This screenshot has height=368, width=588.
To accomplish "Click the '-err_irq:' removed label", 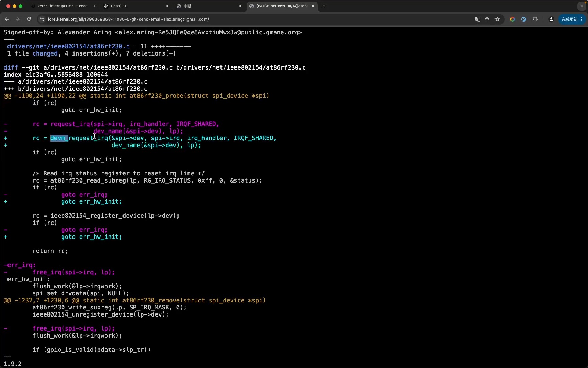I will tap(20, 265).
